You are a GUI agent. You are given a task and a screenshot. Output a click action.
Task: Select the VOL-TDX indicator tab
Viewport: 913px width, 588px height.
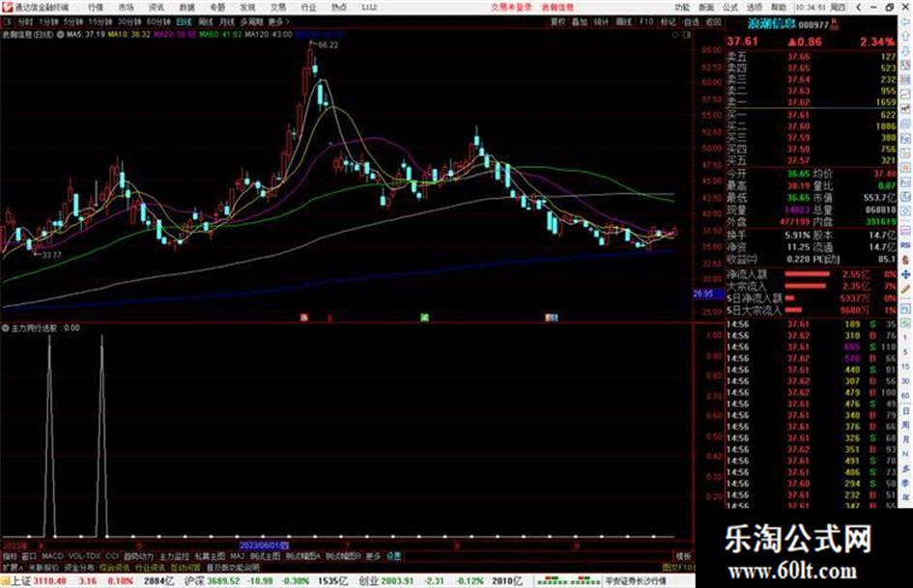coord(84,556)
